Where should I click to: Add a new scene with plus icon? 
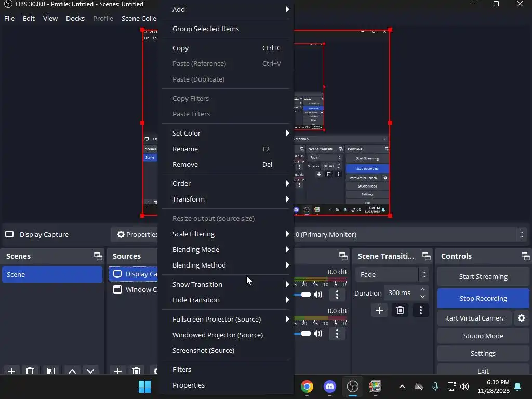coord(11,371)
